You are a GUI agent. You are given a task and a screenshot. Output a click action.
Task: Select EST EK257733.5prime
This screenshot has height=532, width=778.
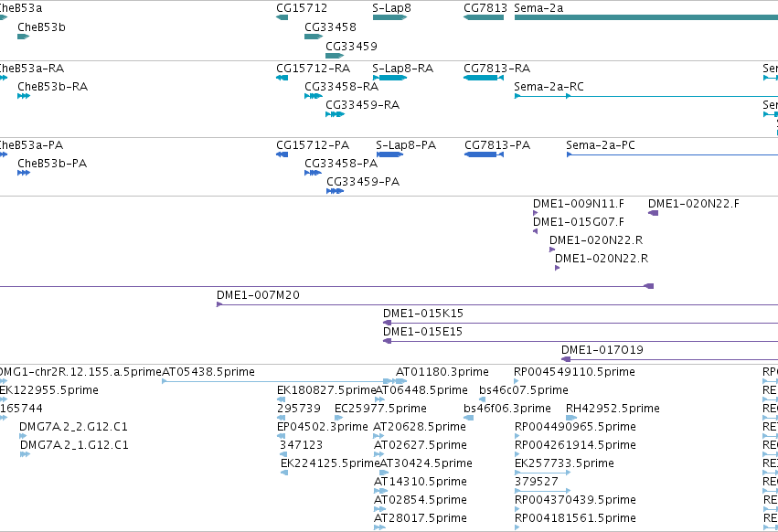(x=564, y=464)
